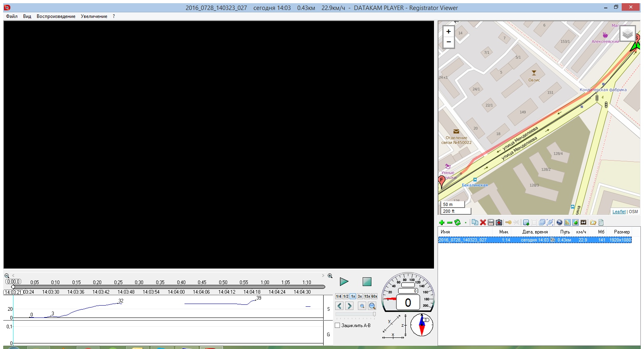644x349 pixels.
Task: Click the golden key icon
Action: tap(509, 223)
